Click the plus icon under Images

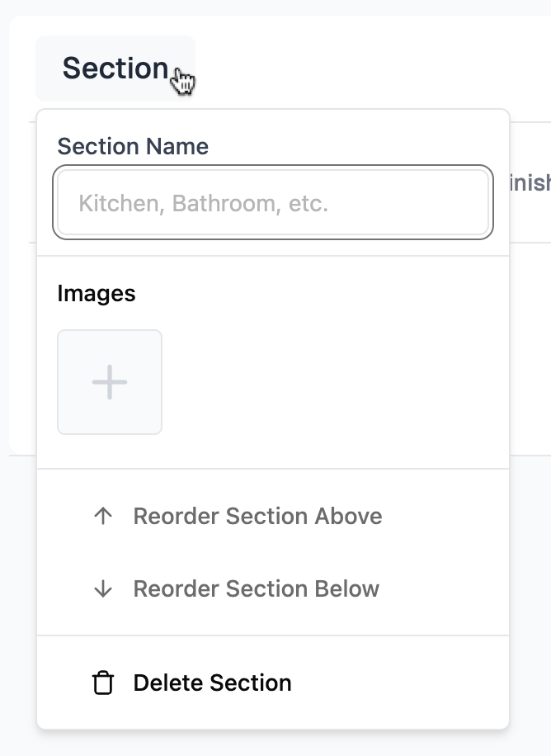(x=110, y=382)
